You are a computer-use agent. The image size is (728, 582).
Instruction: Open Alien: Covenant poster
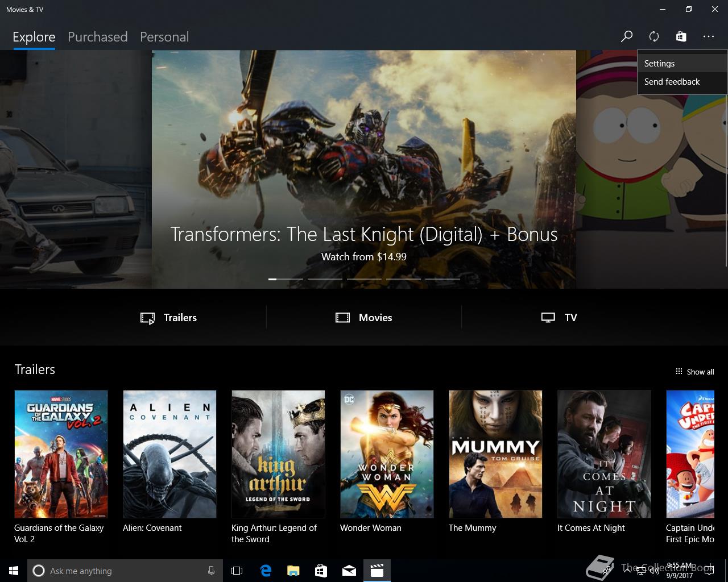click(x=169, y=454)
